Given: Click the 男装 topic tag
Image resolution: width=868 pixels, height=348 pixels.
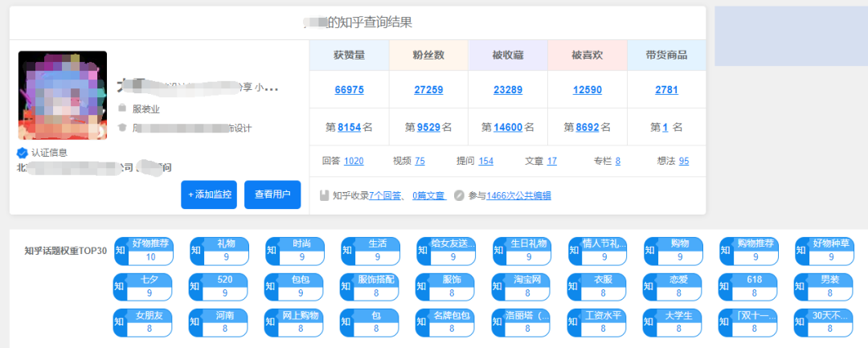Looking at the screenshot, I should tap(823, 287).
